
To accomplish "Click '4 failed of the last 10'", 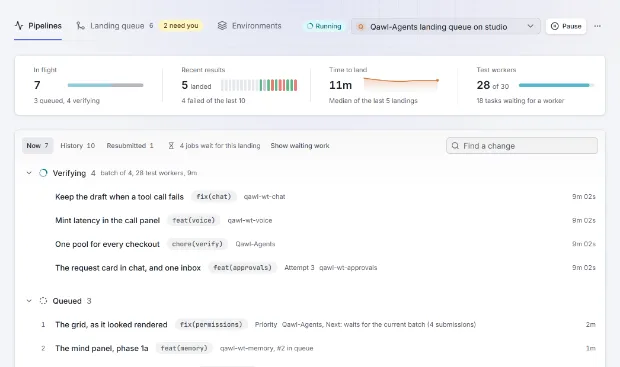I will click(214, 101).
